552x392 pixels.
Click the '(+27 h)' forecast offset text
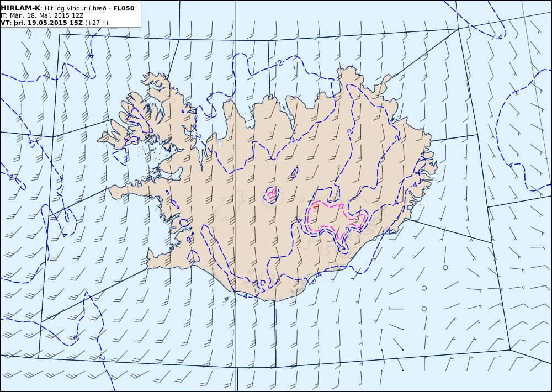(97, 23)
